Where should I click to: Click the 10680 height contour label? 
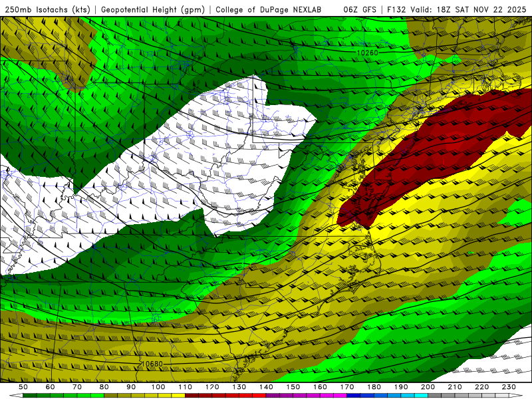tap(152, 364)
